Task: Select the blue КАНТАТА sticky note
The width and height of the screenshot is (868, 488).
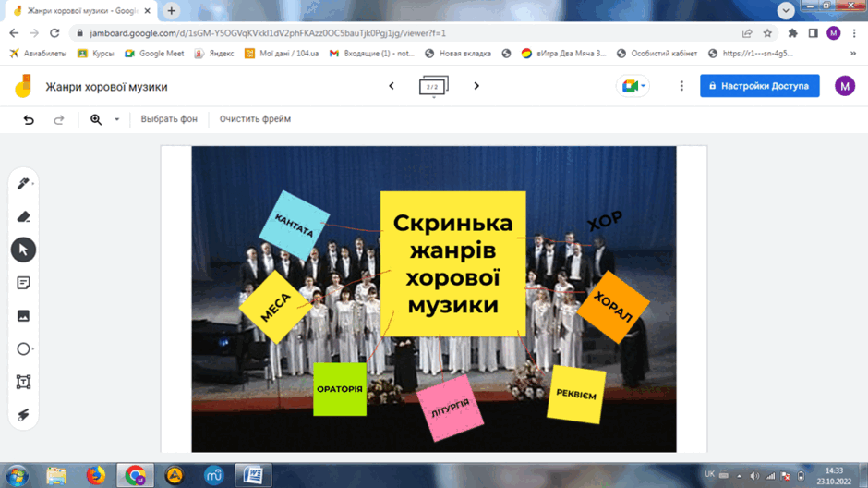Action: click(x=294, y=226)
